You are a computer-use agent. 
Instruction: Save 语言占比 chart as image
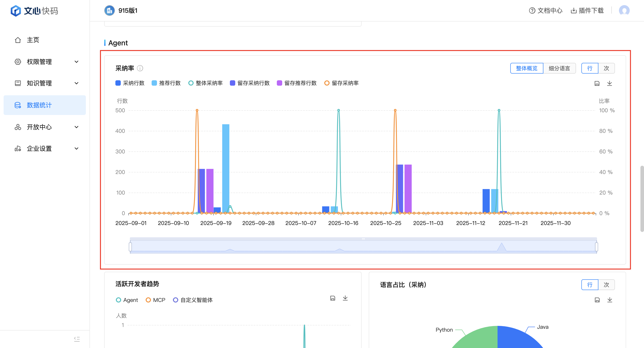pyautogui.click(x=597, y=300)
